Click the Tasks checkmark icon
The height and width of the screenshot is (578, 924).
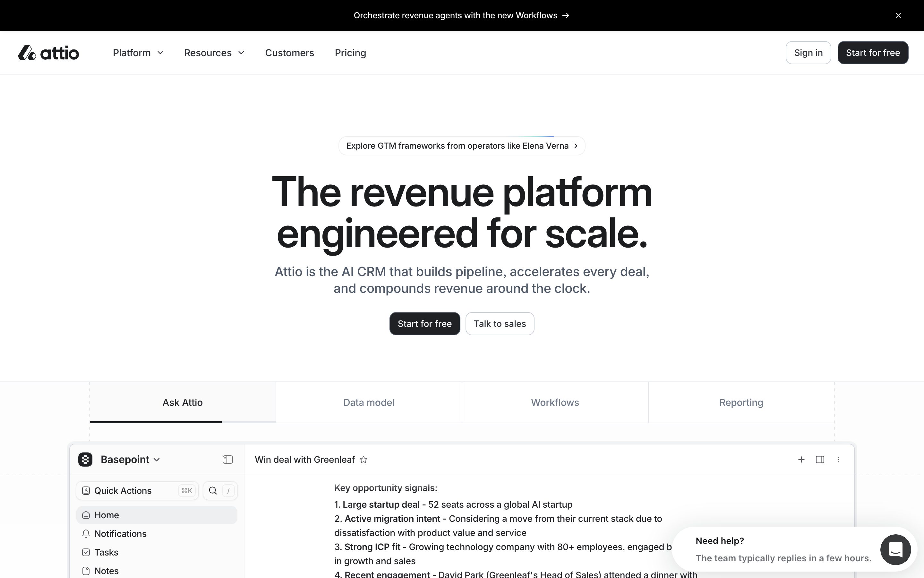point(86,552)
